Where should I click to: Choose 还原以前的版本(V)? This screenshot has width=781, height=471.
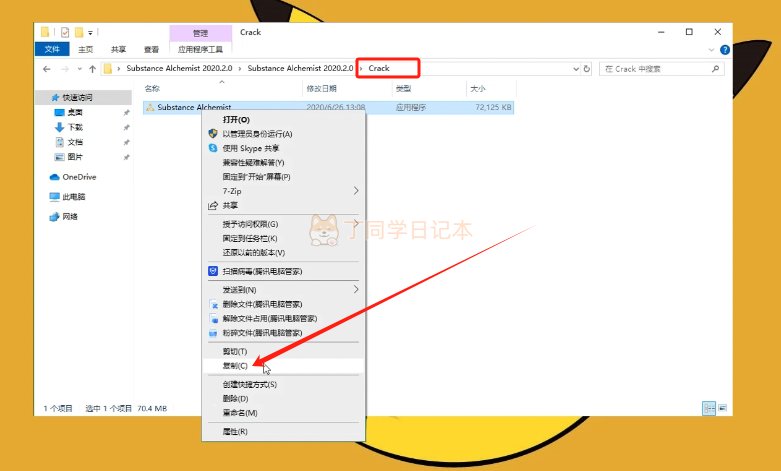(283, 252)
